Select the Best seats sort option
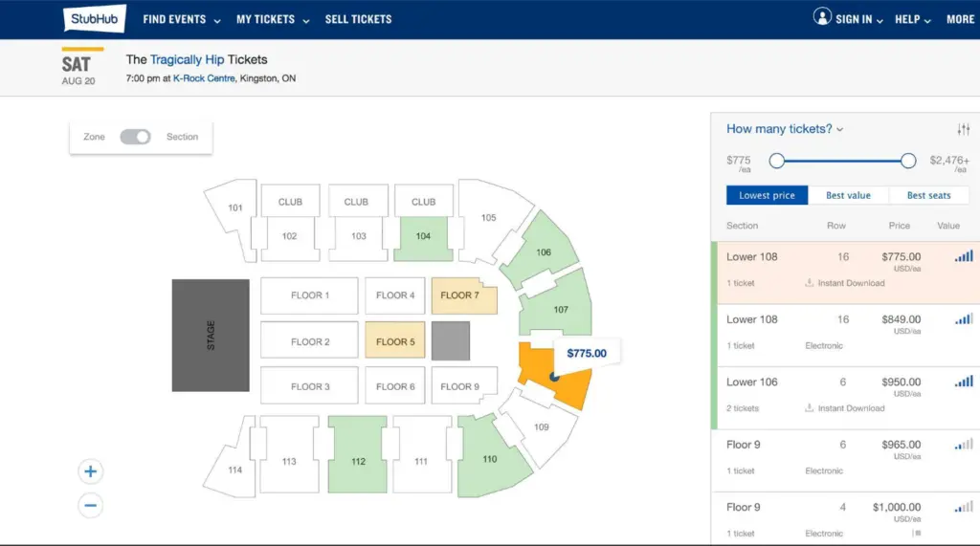Viewport: 980px width, 546px height. pos(928,195)
